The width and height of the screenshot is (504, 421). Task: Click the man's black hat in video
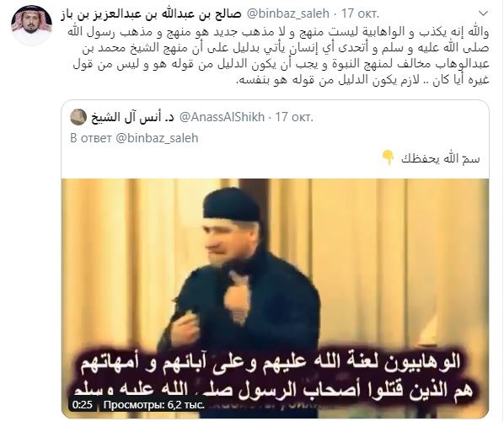point(232,205)
